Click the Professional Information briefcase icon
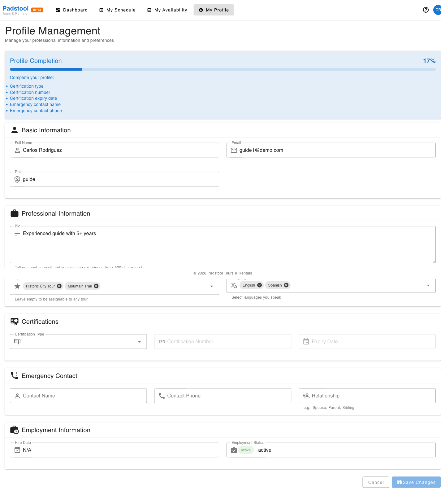441x504 pixels. tap(15, 213)
